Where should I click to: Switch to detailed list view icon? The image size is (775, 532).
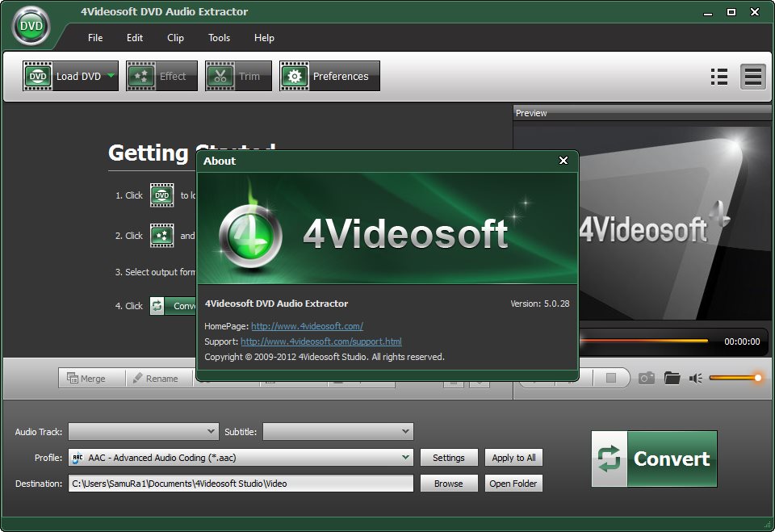[x=719, y=77]
